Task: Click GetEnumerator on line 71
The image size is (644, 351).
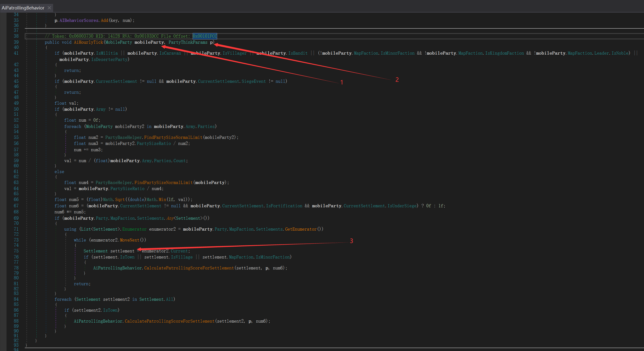Action: [x=300, y=229]
